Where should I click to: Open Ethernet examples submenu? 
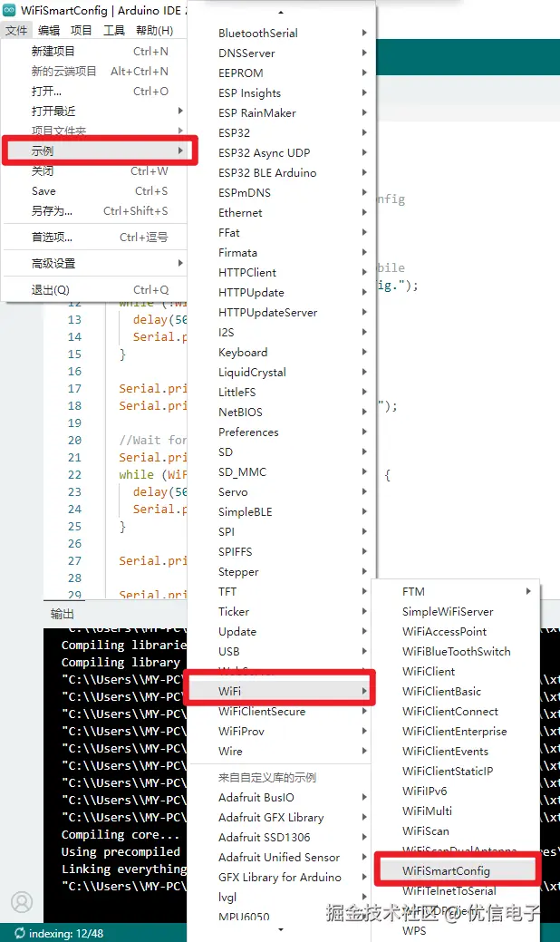pos(282,213)
